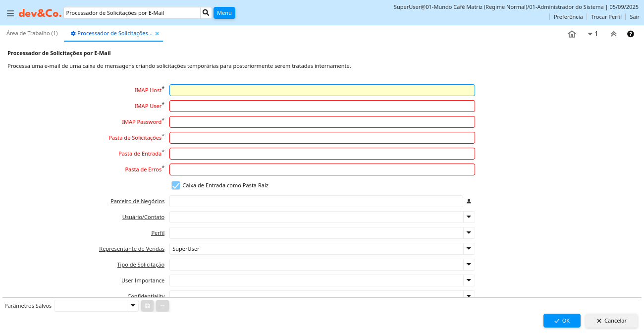Click the save parameters disk icon
This screenshot has height=334, width=644.
pyautogui.click(x=147, y=306)
